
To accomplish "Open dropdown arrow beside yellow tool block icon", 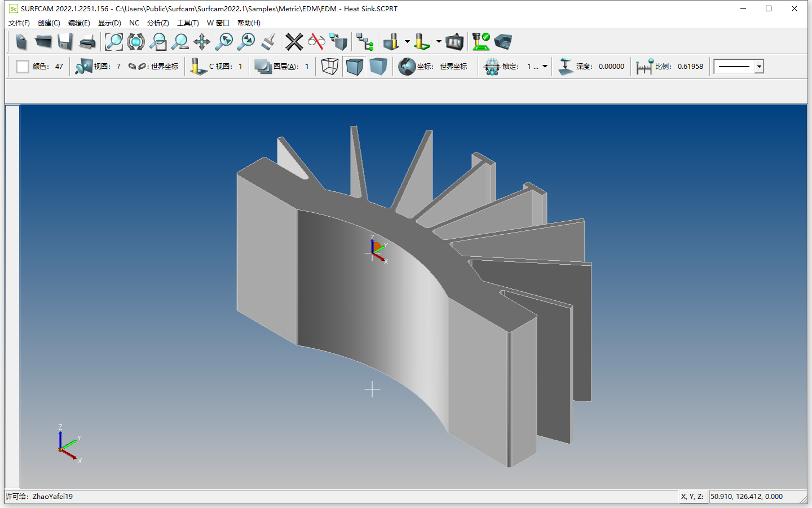I will tap(407, 42).
